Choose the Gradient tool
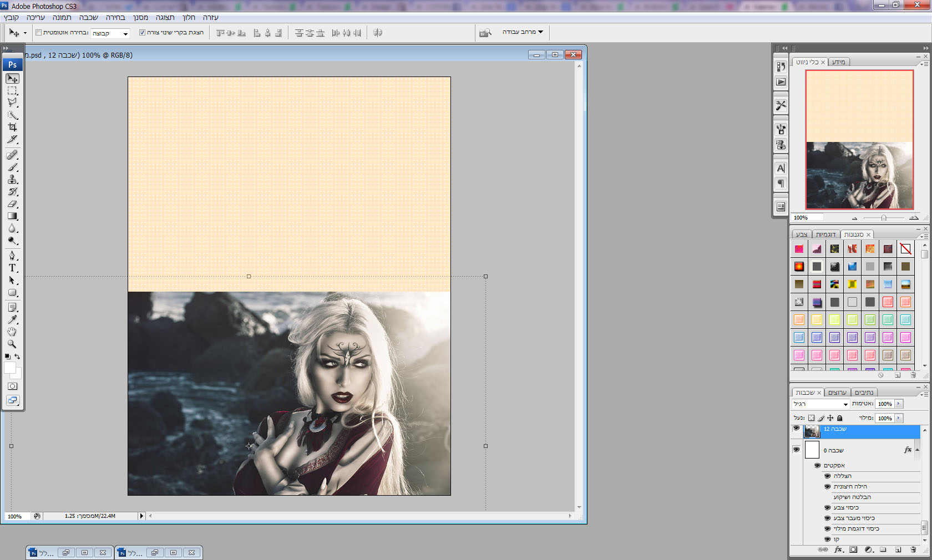 tap(12, 216)
